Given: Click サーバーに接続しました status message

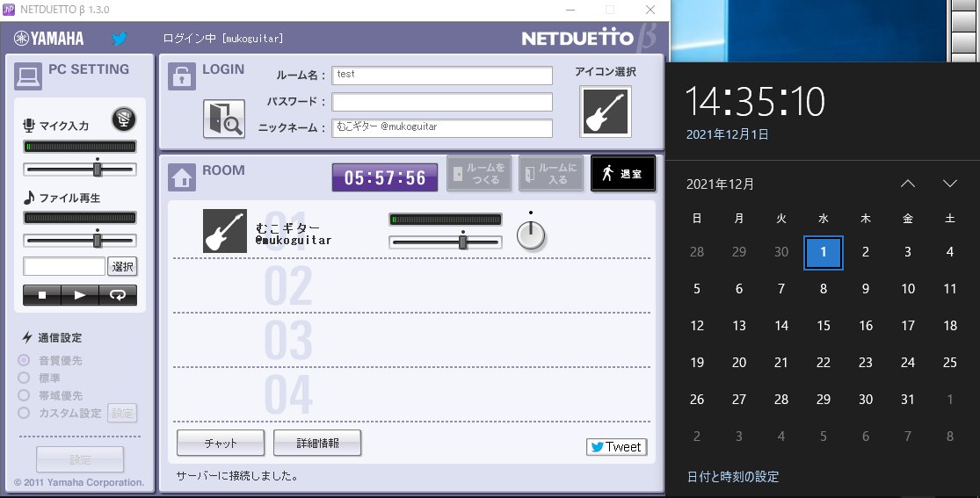Looking at the screenshot, I should [x=237, y=476].
